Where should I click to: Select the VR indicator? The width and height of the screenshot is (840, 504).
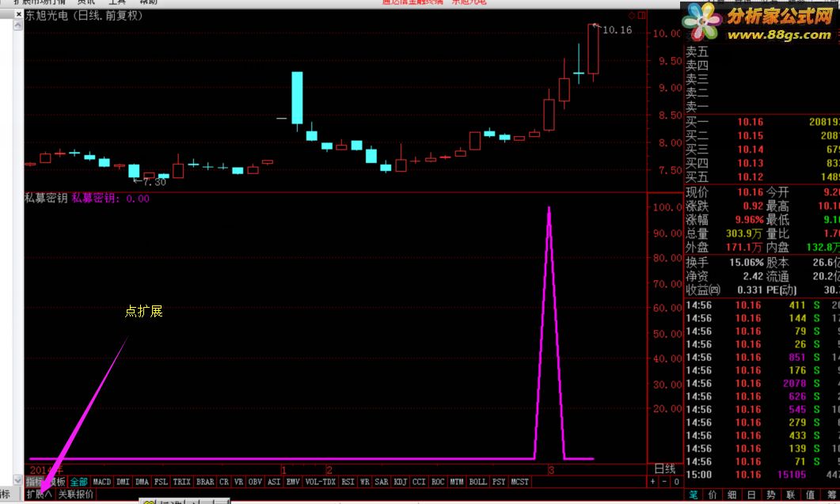pyautogui.click(x=239, y=482)
